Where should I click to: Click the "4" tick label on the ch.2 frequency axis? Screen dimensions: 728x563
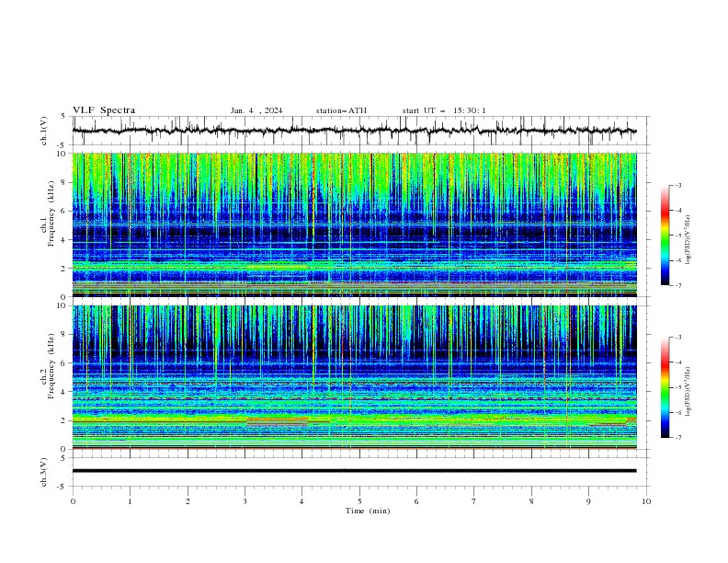tap(65, 392)
